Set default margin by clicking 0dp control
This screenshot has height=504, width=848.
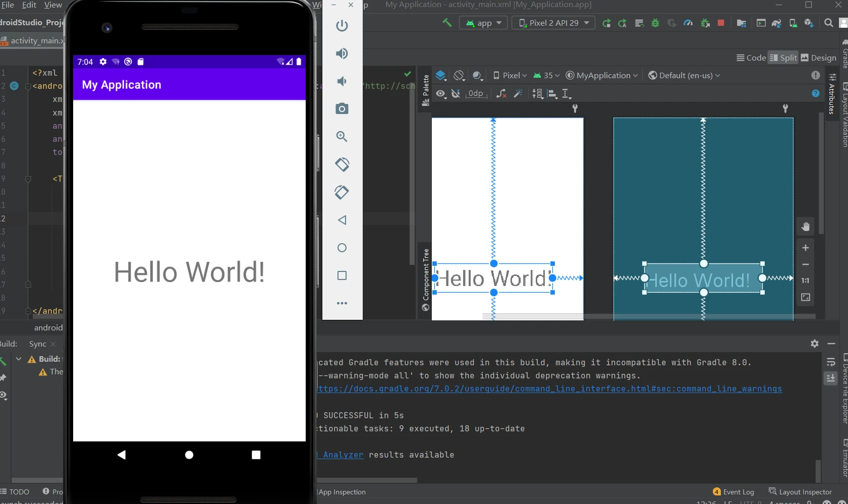point(476,93)
